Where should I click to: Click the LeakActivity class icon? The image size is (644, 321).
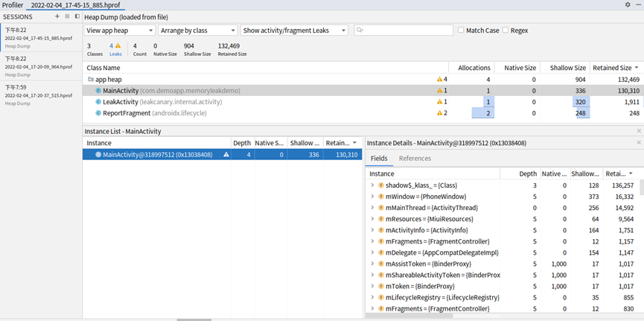click(x=98, y=102)
